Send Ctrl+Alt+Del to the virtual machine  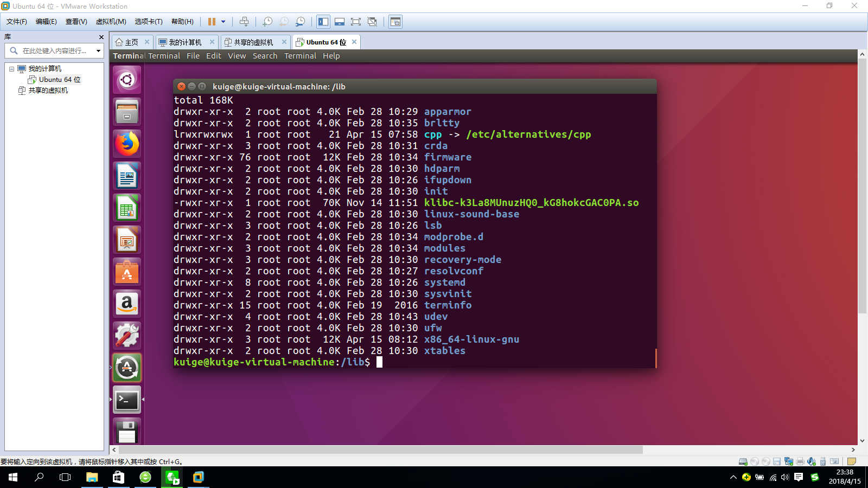click(244, 22)
